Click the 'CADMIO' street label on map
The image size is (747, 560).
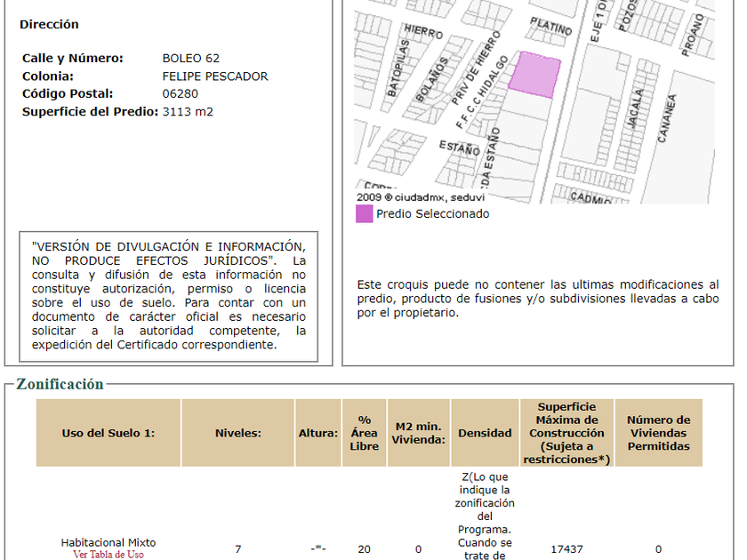pyautogui.click(x=590, y=197)
